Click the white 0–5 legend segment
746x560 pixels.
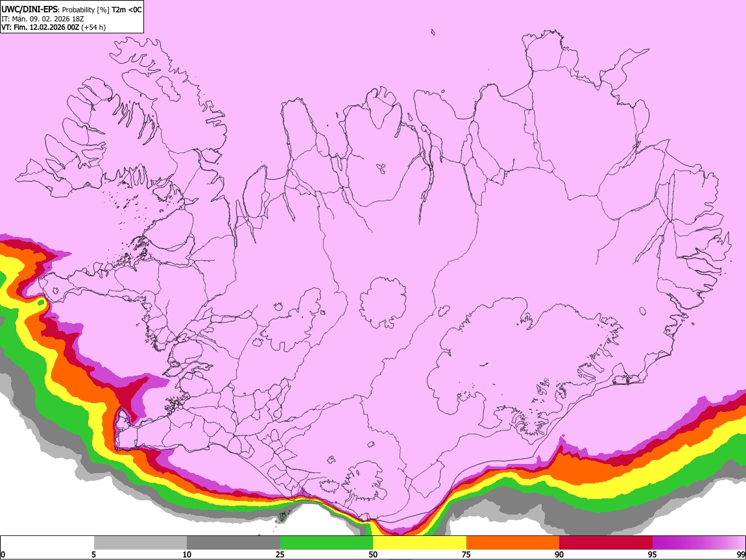47,543
